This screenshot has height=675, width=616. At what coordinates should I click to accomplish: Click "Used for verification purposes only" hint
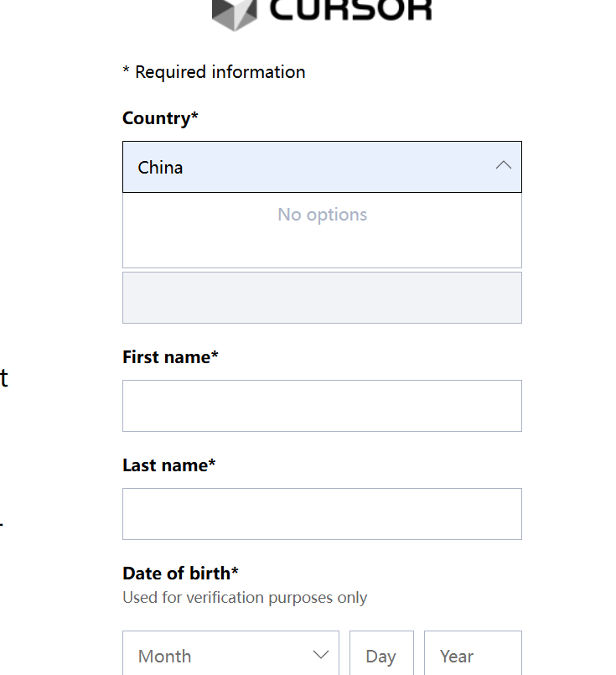245,598
